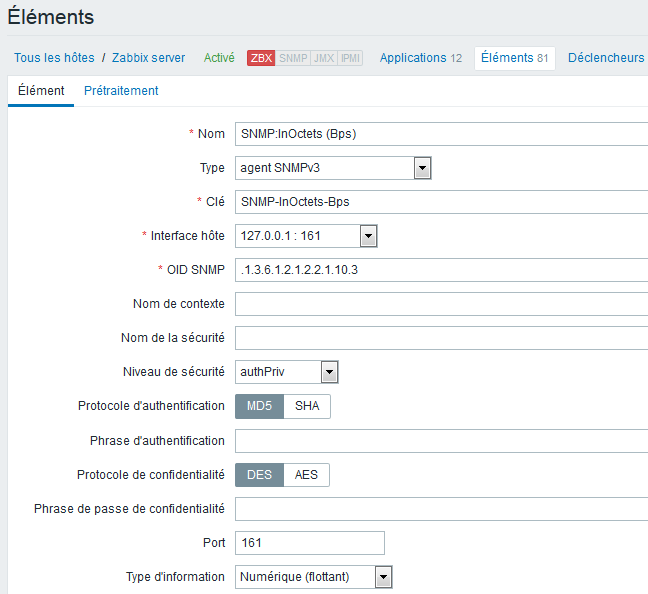Image resolution: width=648 pixels, height=594 pixels.
Task: Choose AES privacy protocol
Action: (x=306, y=475)
